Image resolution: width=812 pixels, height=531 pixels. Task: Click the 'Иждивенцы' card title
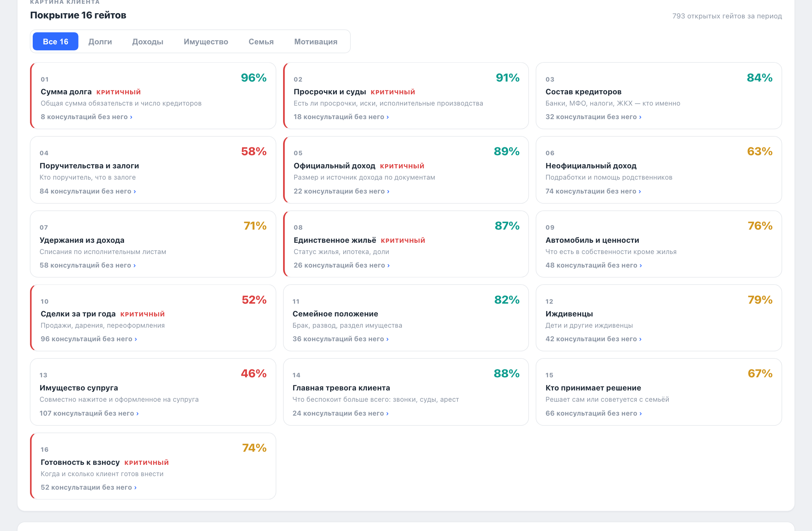click(x=569, y=314)
